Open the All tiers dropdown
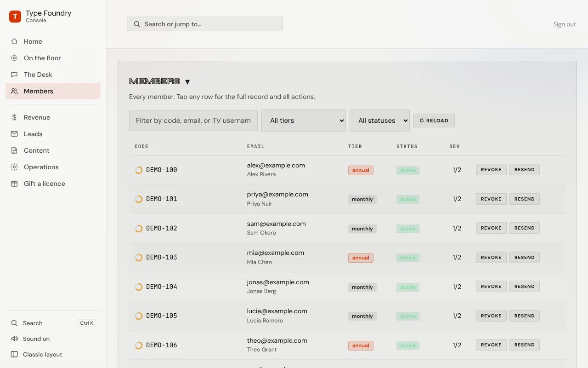 pos(304,121)
